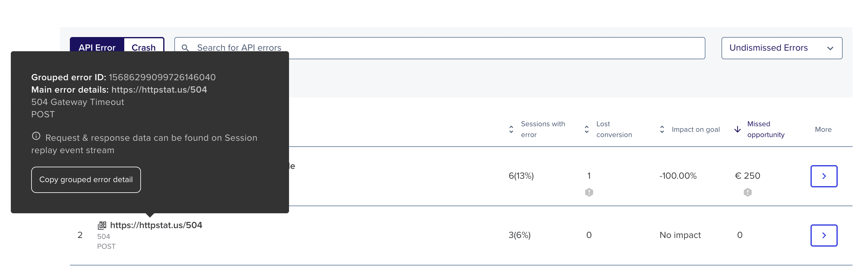Switch to the Crash tab
The width and height of the screenshot is (868, 271).
click(143, 48)
